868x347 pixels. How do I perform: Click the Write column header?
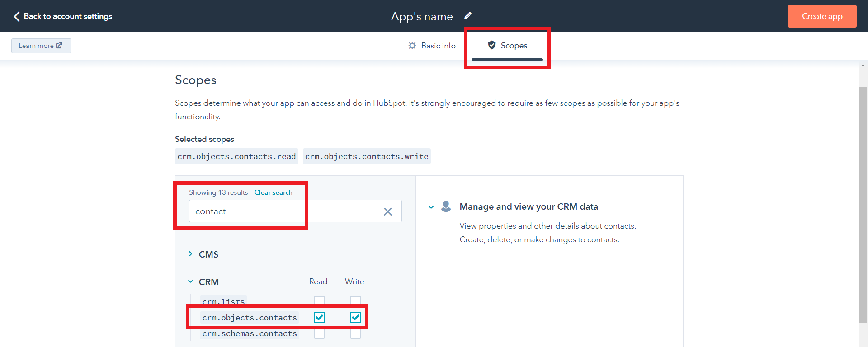(354, 281)
